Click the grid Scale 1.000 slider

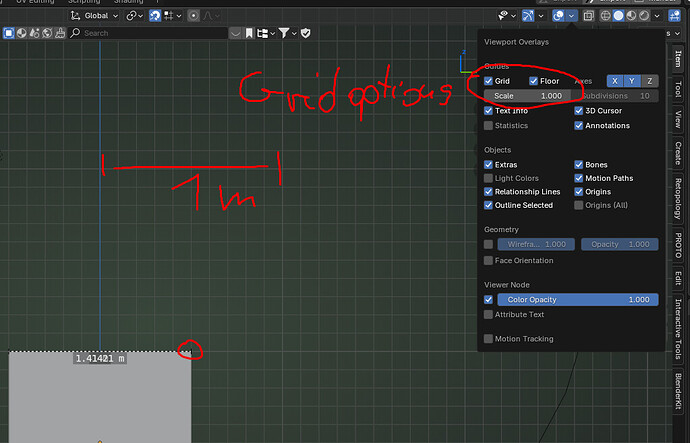pos(527,96)
